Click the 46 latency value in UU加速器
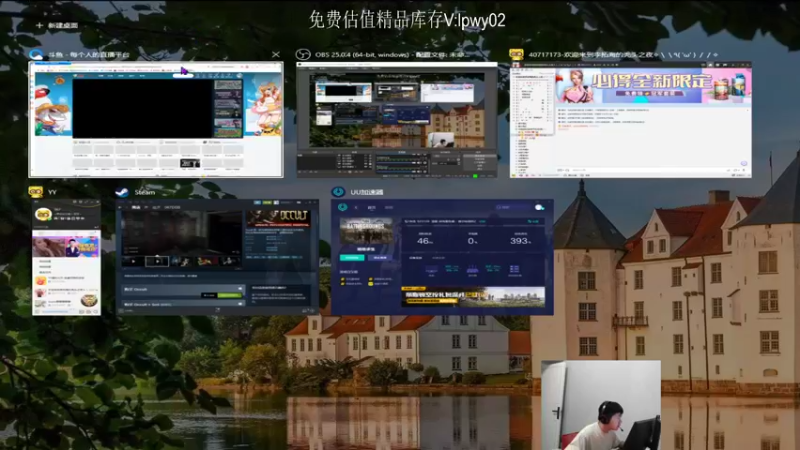800x450 pixels. coord(425,241)
